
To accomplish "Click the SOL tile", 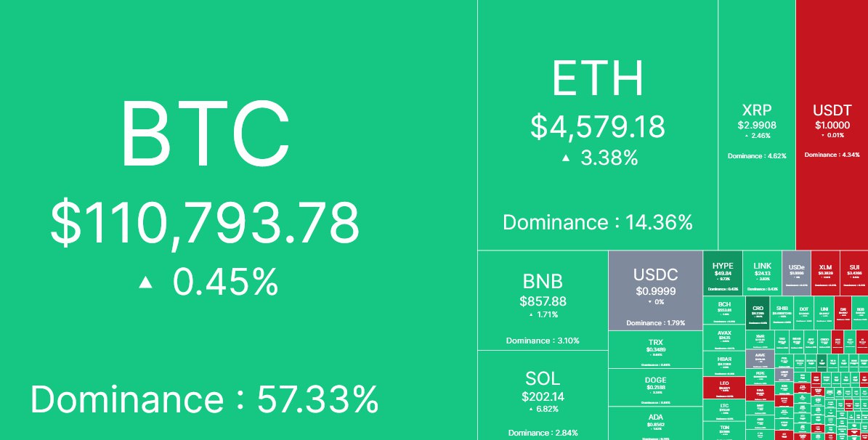I will tap(543, 395).
